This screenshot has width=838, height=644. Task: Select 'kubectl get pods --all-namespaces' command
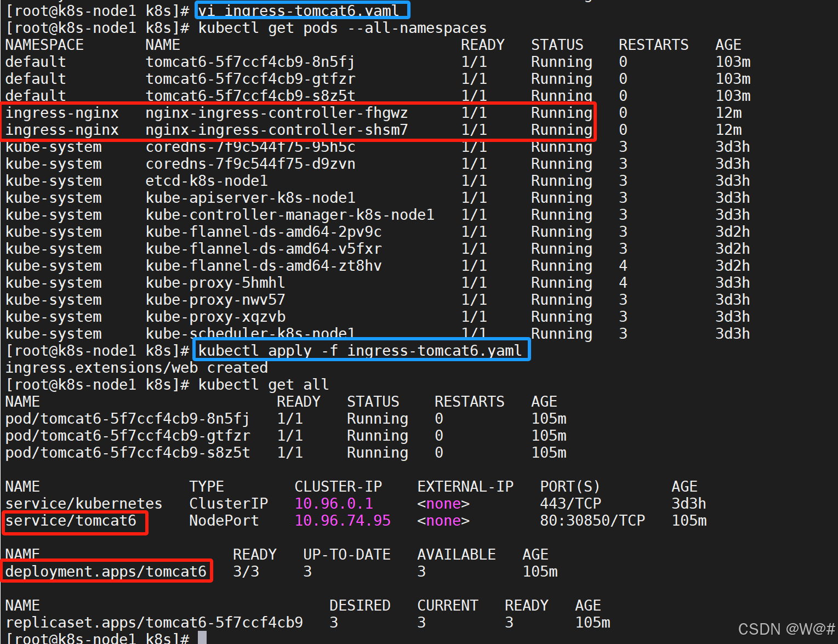343,28
